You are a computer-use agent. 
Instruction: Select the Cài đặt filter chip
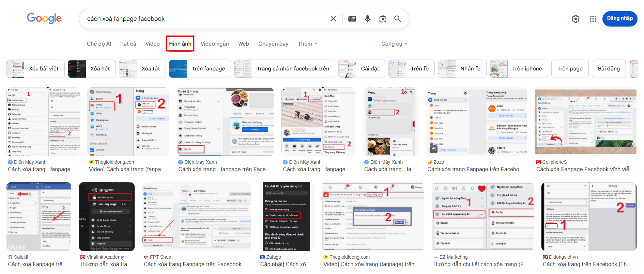[362, 68]
